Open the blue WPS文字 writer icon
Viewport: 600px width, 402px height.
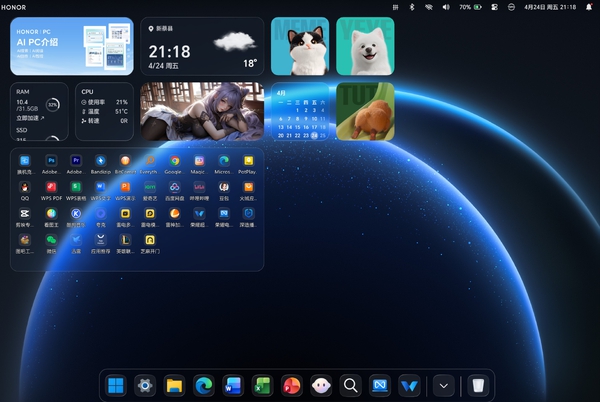tap(101, 187)
